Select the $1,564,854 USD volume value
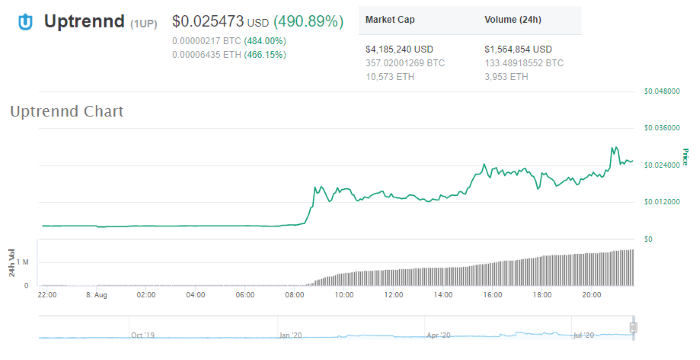This screenshot has height=360, width=700. [518, 50]
